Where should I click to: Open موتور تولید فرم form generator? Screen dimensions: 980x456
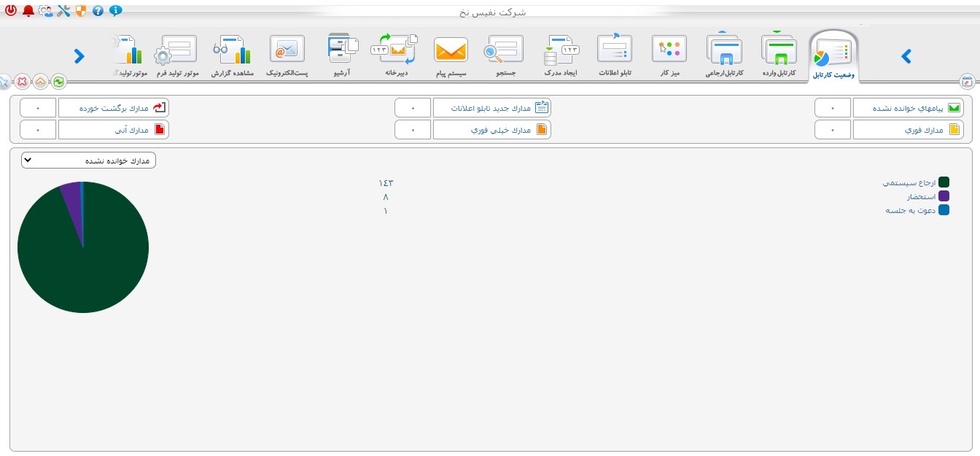pos(178,55)
